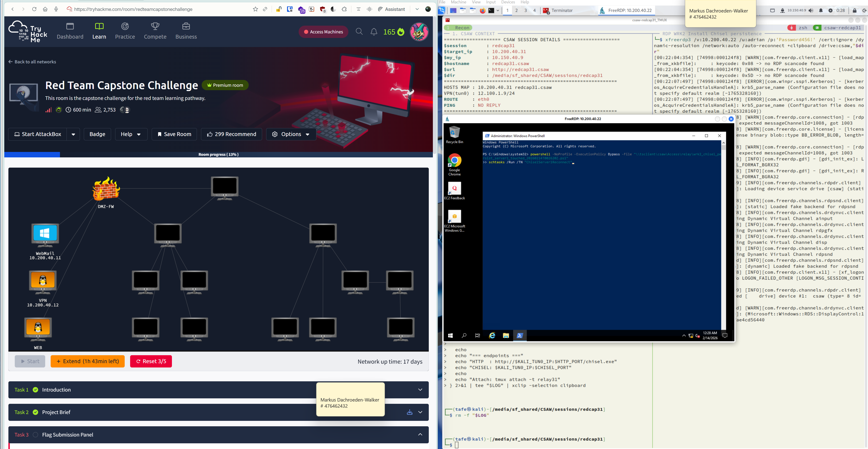Expand the Start AttackBox dropdown arrow
The image size is (868, 449).
coord(73,134)
